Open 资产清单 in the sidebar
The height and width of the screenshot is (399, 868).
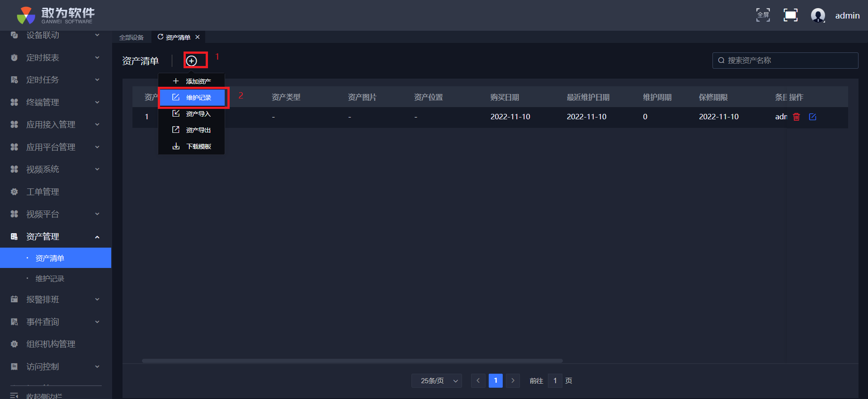(56, 258)
